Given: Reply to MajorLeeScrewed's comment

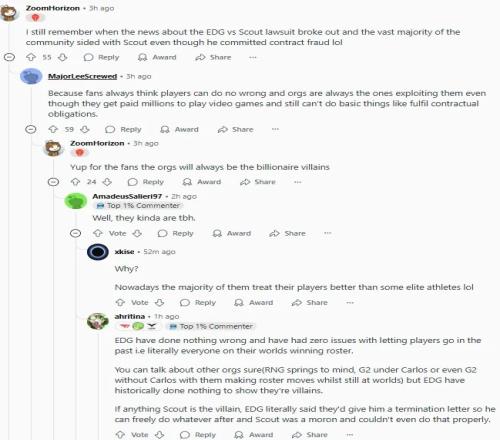Looking at the screenshot, I should tap(124, 129).
